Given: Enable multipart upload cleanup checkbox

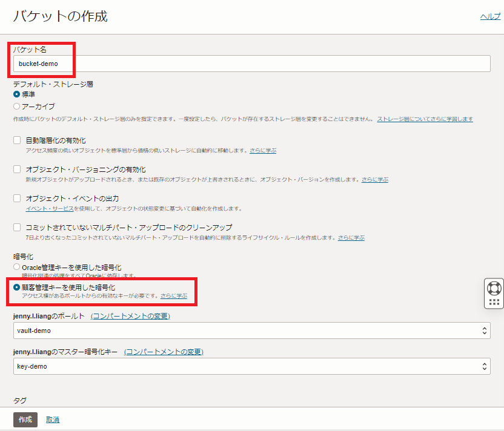Looking at the screenshot, I should (x=17, y=228).
